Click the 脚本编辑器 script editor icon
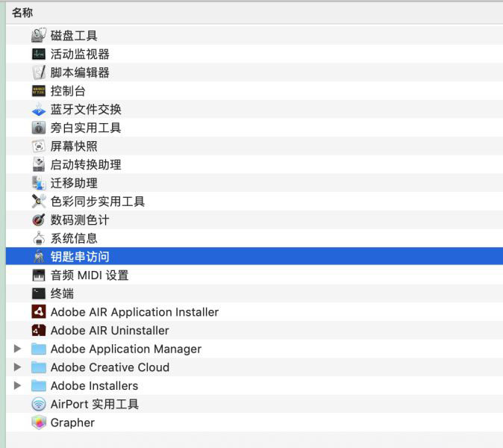503x448 pixels. click(39, 72)
